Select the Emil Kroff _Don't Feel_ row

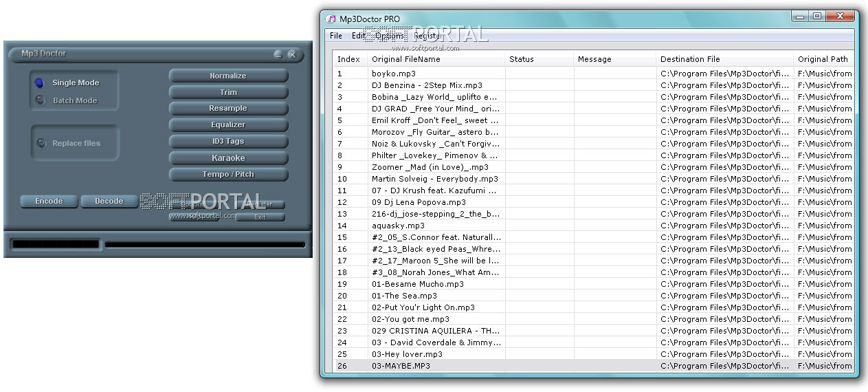pyautogui.click(x=593, y=120)
